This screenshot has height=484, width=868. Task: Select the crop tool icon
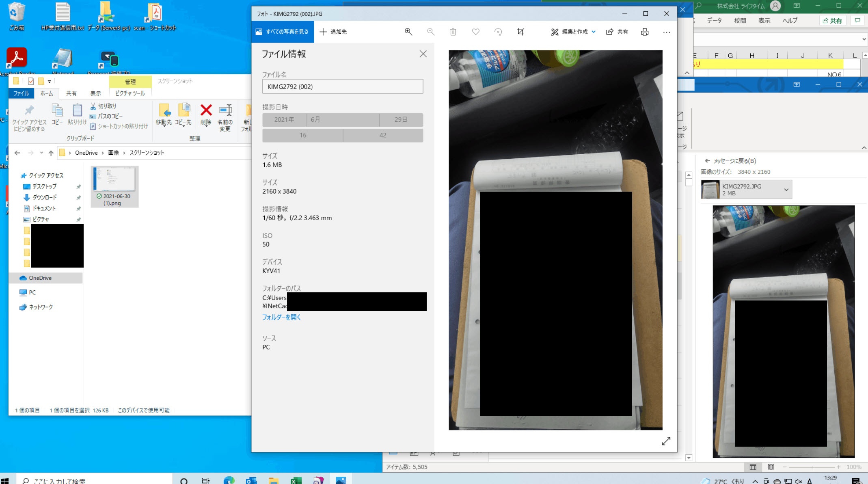pyautogui.click(x=520, y=32)
